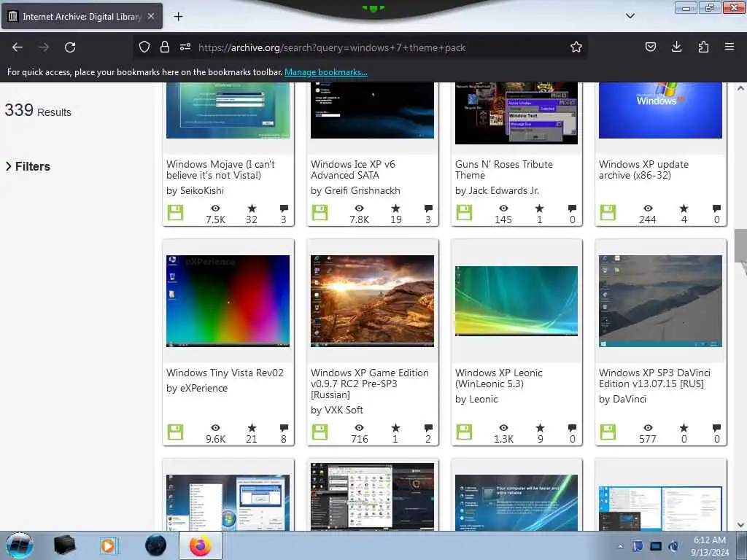Click the creator text "by VXK Soft"
Viewport: 747px width, 560px height.
337,410
